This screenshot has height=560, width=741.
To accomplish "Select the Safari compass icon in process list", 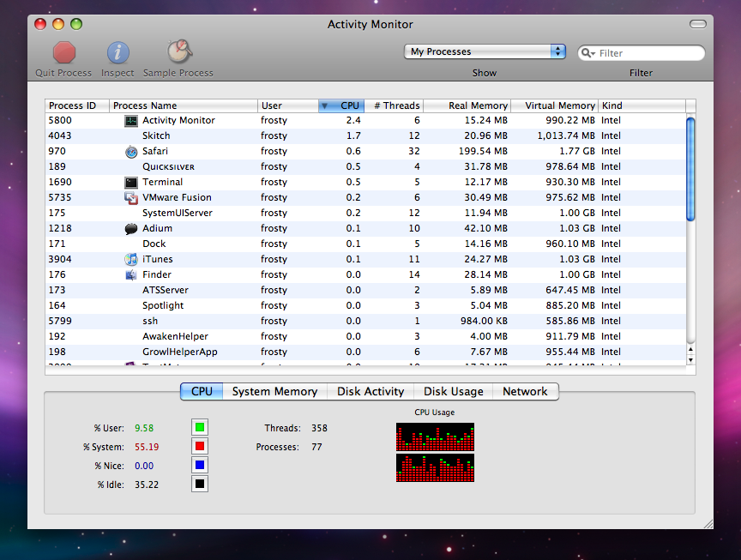I will click(130, 152).
